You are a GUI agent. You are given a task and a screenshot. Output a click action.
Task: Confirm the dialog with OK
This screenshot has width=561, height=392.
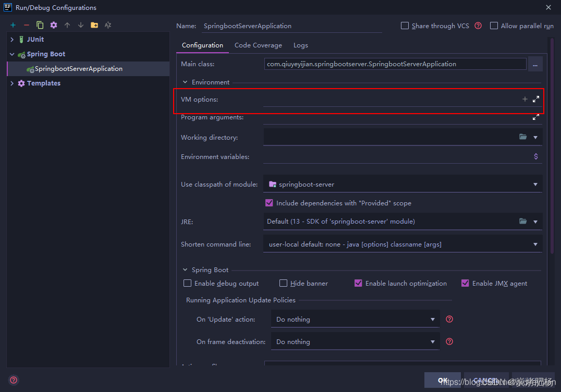[x=443, y=380]
